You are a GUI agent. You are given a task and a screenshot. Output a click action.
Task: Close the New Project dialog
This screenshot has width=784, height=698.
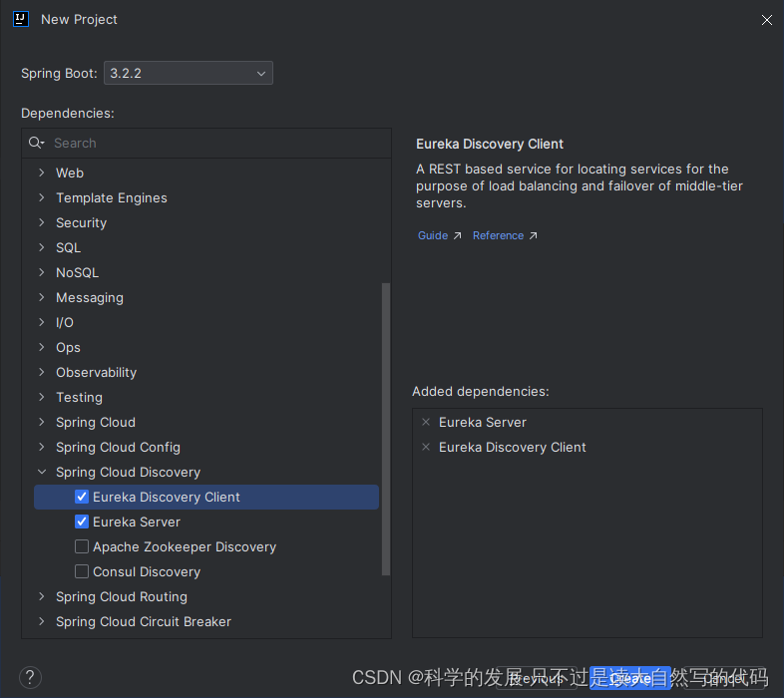pyautogui.click(x=766, y=20)
